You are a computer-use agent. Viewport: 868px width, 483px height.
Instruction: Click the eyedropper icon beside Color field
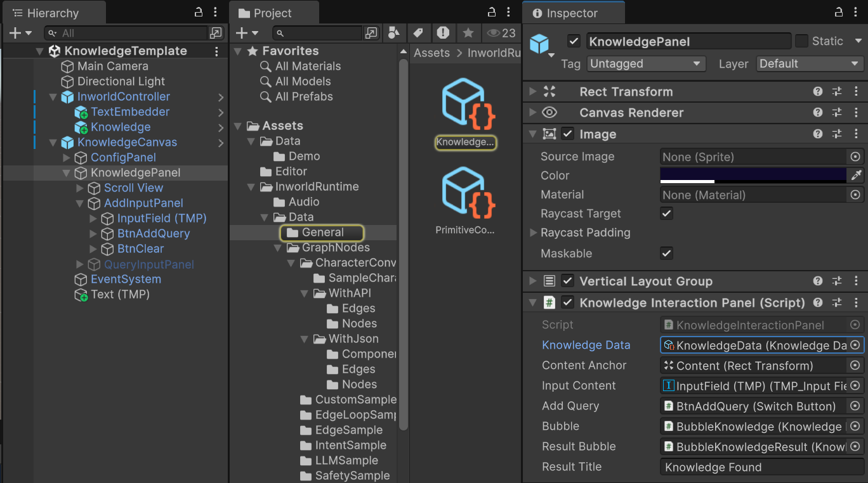pyautogui.click(x=856, y=176)
